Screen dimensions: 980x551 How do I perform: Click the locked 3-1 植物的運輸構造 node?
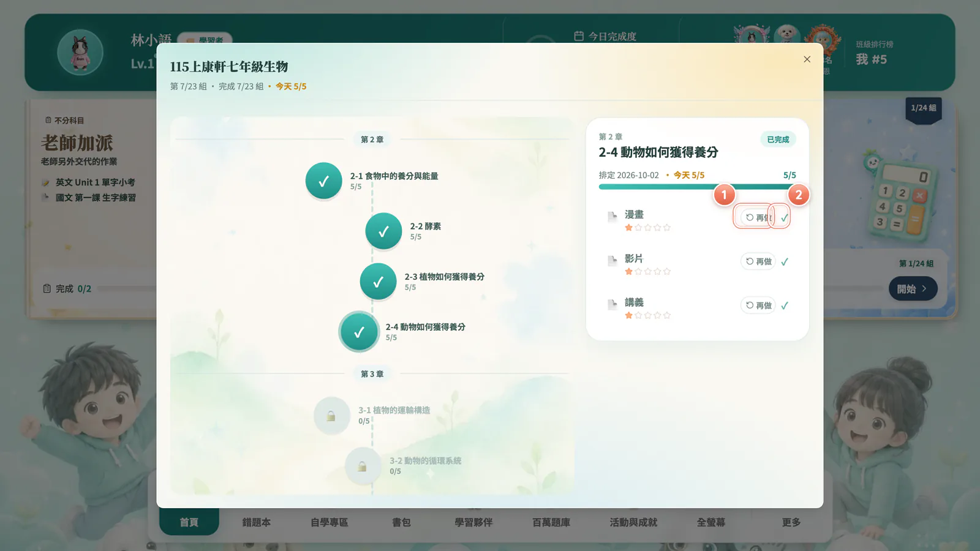(x=331, y=416)
